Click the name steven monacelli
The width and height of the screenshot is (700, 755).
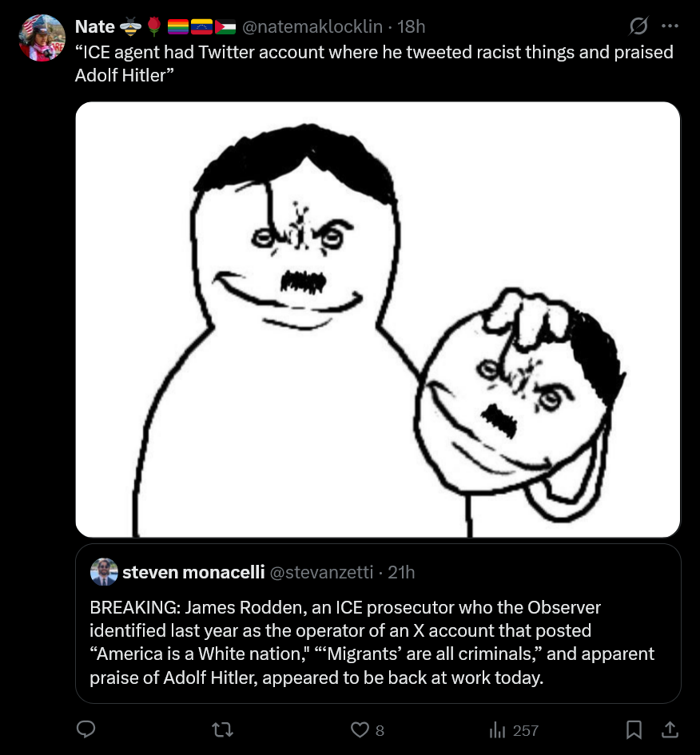193,572
